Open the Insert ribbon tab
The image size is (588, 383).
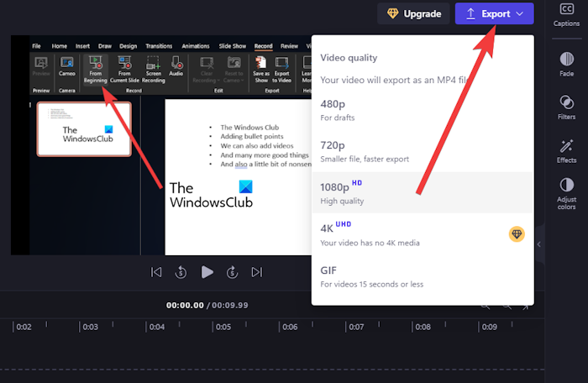pyautogui.click(x=82, y=46)
